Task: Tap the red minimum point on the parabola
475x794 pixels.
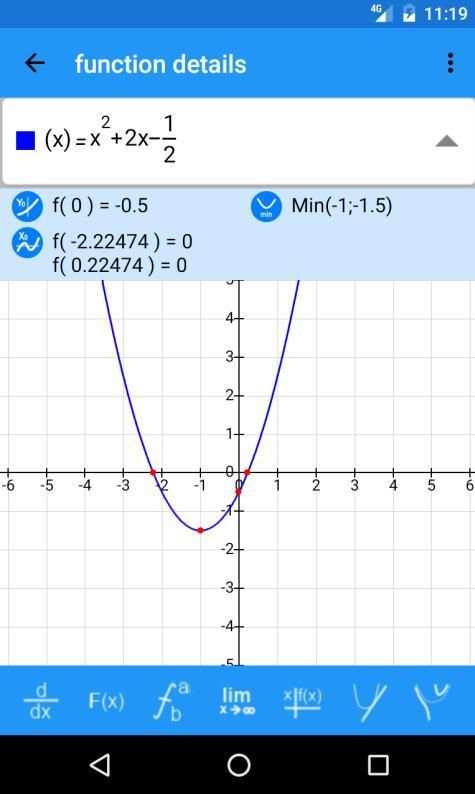Action: click(x=201, y=530)
